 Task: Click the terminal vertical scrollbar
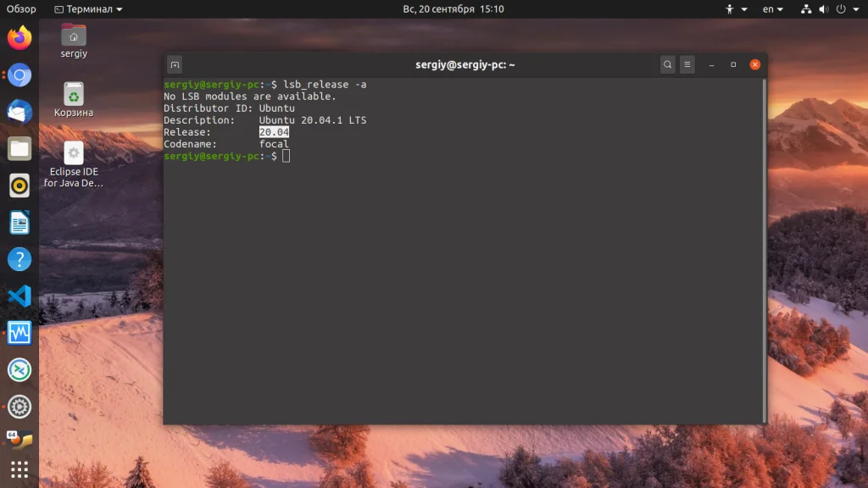point(765,251)
